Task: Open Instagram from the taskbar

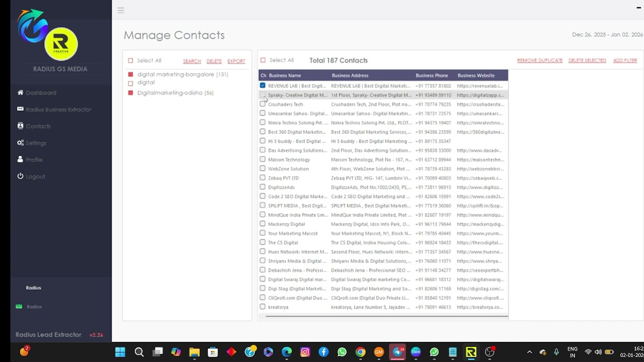Action: point(305,352)
